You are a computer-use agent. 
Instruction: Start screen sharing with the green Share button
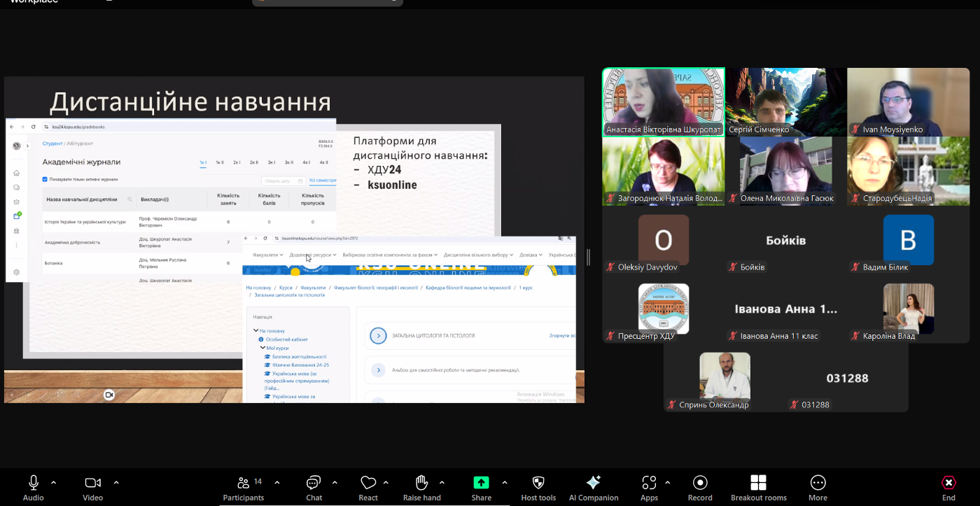pos(481,482)
